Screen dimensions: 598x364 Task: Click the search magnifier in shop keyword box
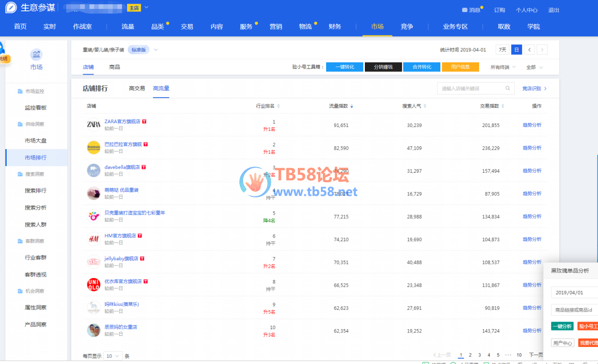(x=508, y=88)
